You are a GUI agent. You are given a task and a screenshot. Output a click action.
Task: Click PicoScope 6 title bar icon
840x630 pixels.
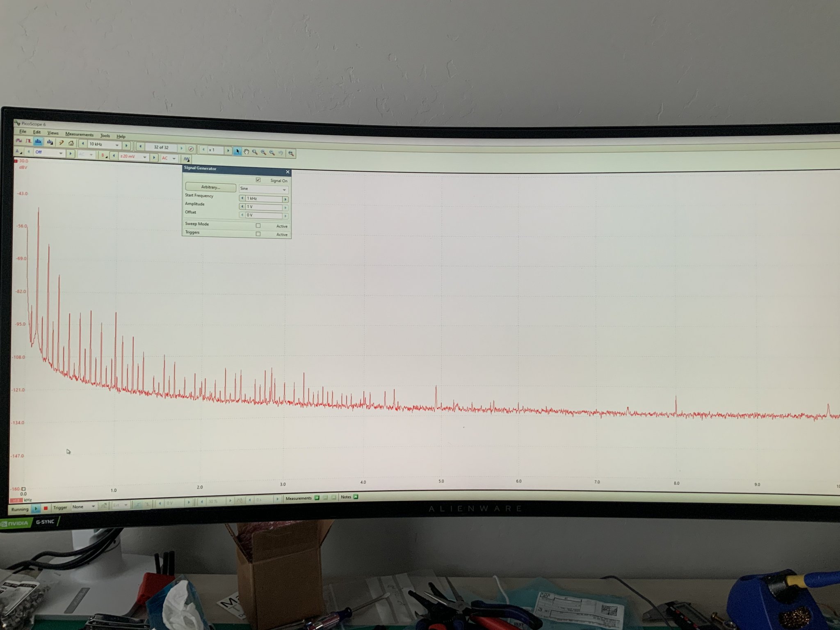tap(17, 123)
